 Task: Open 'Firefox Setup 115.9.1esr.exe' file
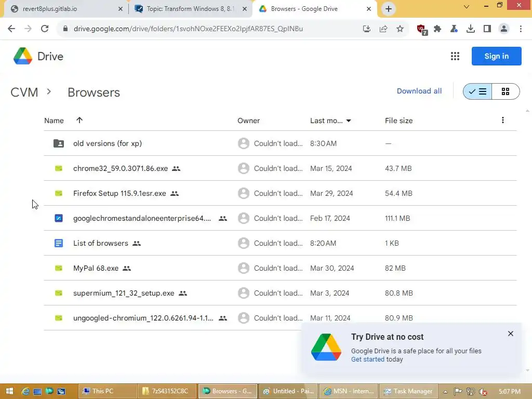(119, 193)
